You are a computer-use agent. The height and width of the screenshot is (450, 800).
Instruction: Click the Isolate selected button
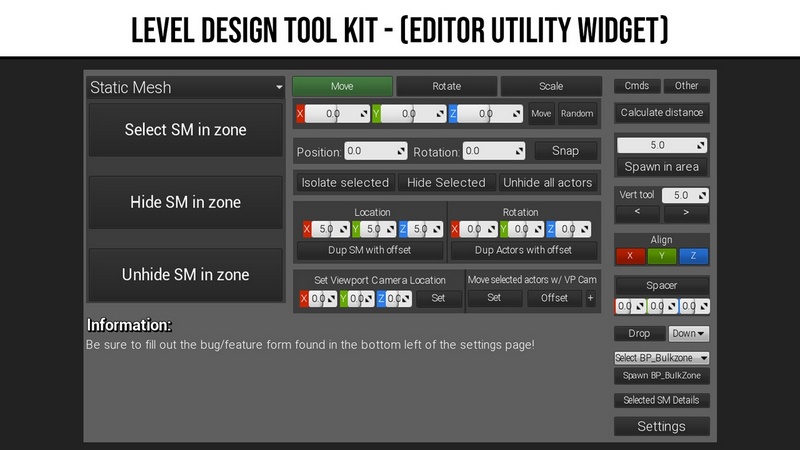pyautogui.click(x=345, y=183)
